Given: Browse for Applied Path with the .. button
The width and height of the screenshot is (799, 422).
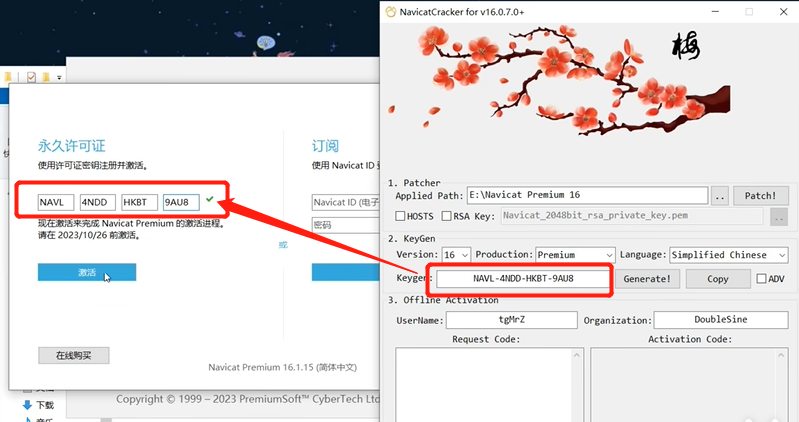Looking at the screenshot, I should pyautogui.click(x=720, y=196).
